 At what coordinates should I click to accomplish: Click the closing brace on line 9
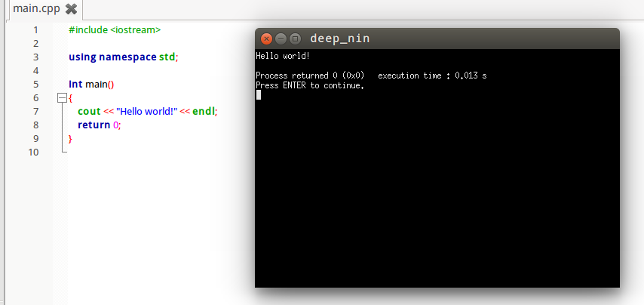70,139
